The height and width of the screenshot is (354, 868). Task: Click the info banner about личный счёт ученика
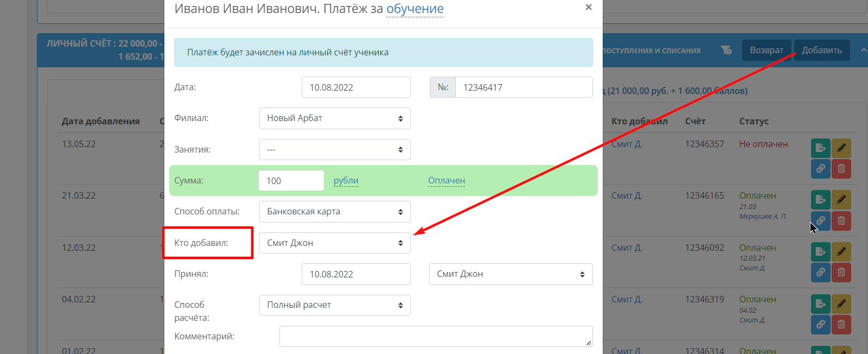384,53
